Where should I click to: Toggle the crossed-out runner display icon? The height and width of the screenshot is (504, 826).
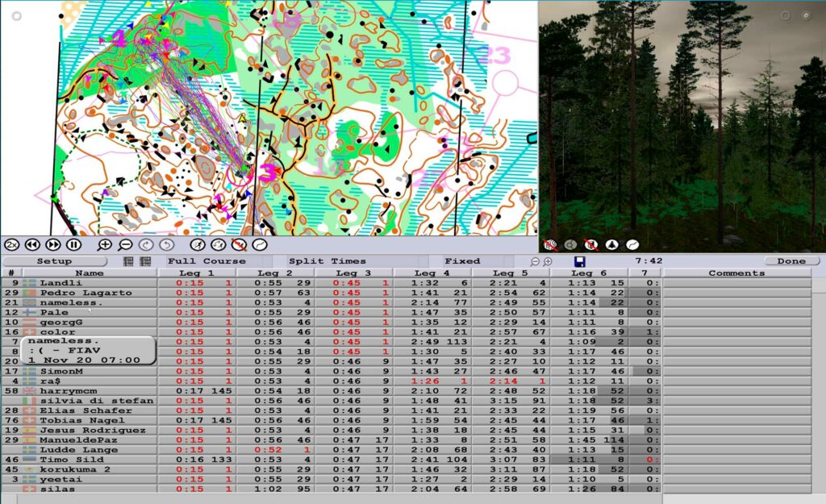(239, 245)
